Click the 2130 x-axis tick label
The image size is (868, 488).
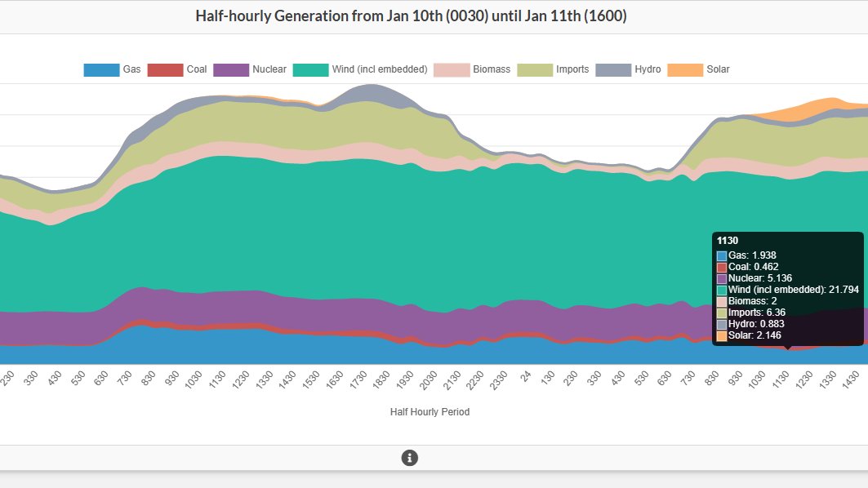(x=452, y=379)
